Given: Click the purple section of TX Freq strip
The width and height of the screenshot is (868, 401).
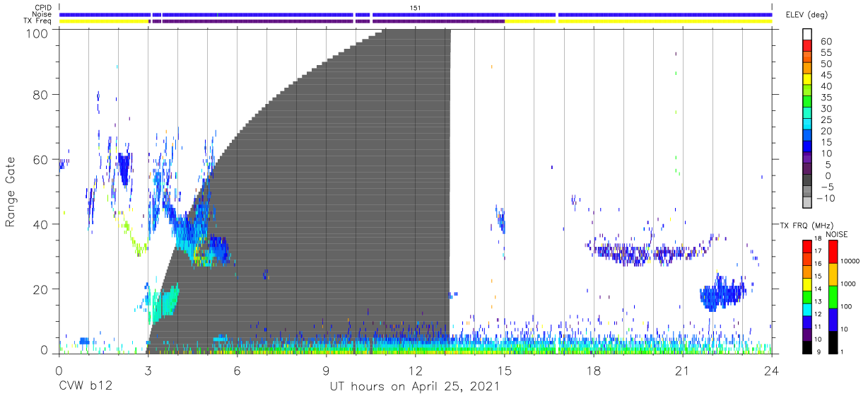Looking at the screenshot, I should click(x=327, y=21).
